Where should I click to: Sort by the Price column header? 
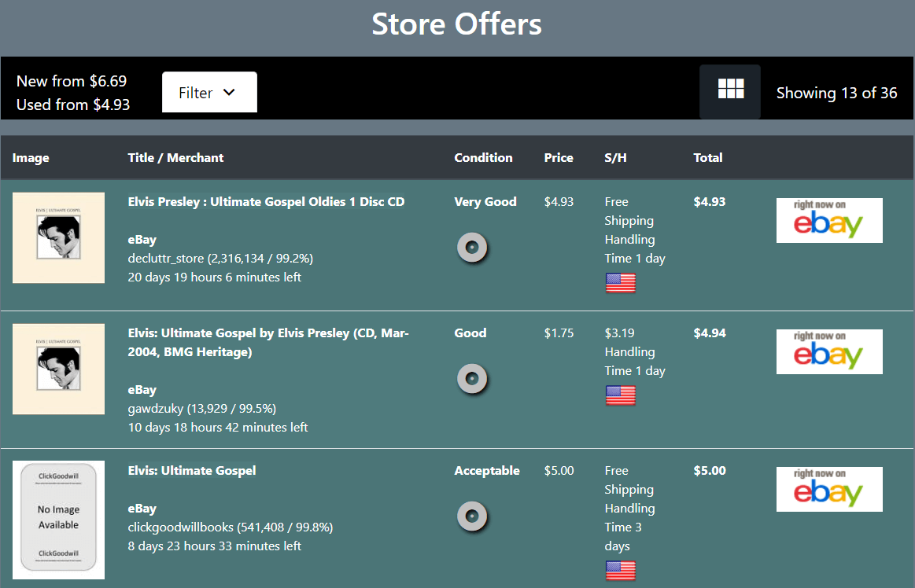pos(559,158)
